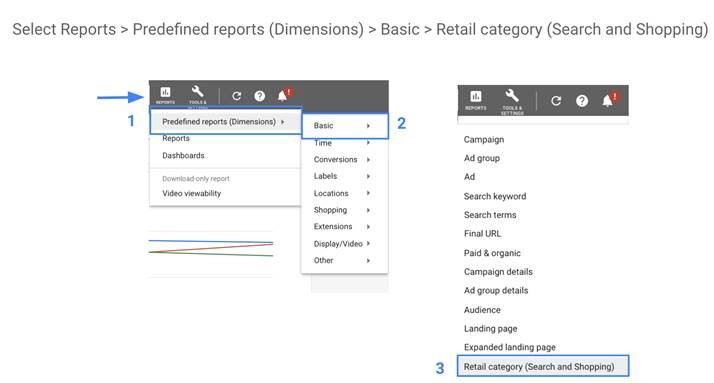Viewport: 714px width, 383px height.
Task: Open notifications bell in left toolbar
Action: (x=283, y=95)
